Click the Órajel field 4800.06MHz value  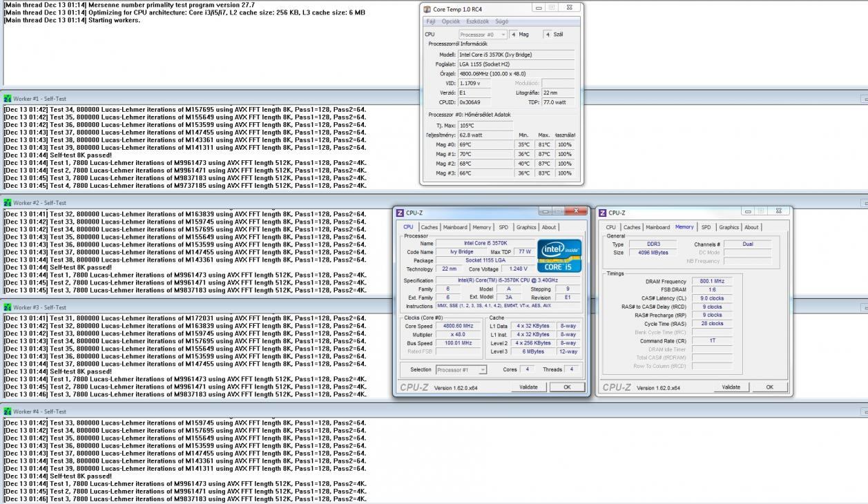[x=516, y=74]
